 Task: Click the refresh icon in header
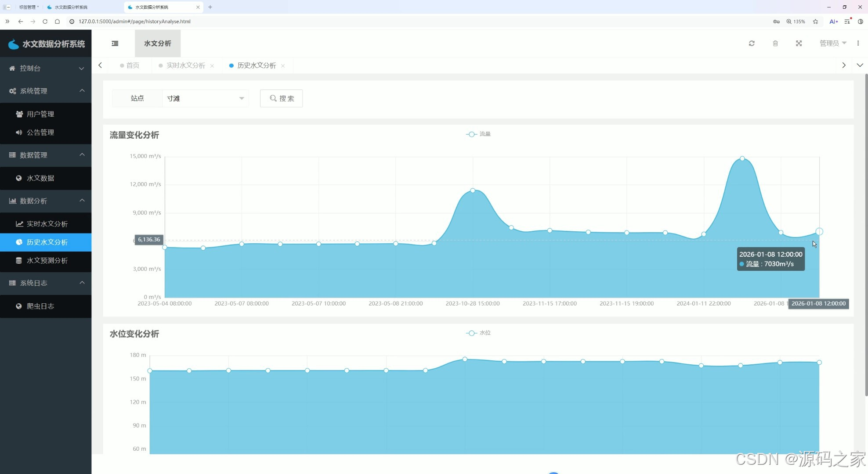point(752,43)
